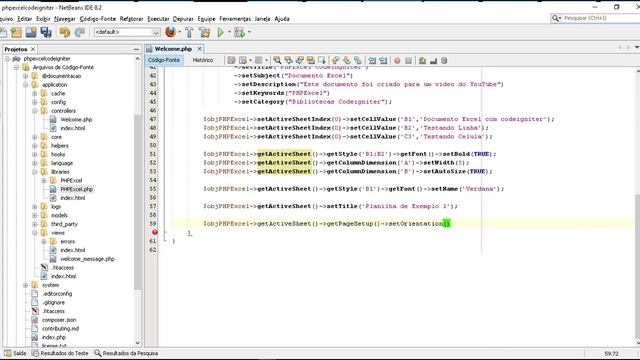Screen dimensions: 640x360
Task: Minimize the Projetos panel
Action: (136, 49)
